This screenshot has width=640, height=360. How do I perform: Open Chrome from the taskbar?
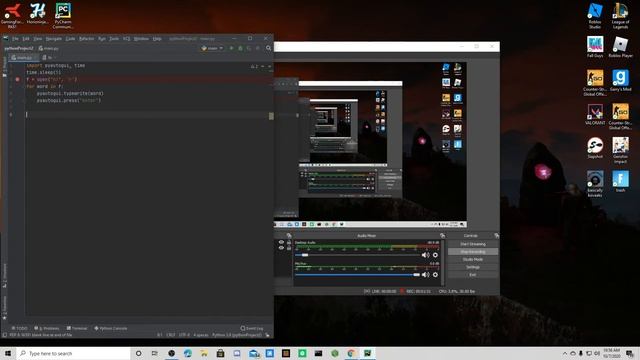[351, 353]
